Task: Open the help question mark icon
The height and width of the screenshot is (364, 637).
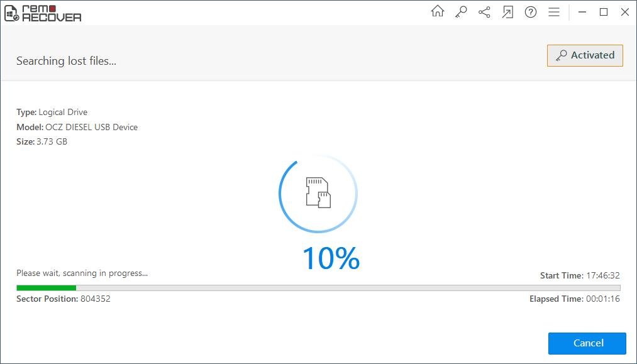Action: point(531,12)
